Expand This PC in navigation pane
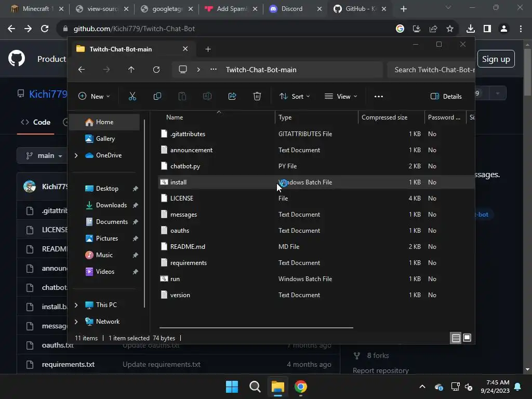Image resolution: width=532 pixels, height=399 pixels. [76, 304]
